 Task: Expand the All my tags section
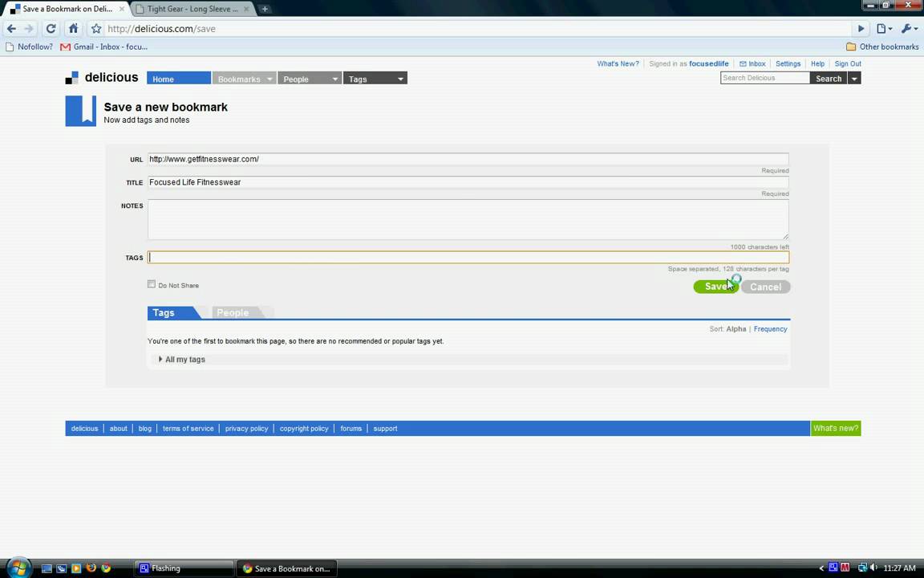182,359
